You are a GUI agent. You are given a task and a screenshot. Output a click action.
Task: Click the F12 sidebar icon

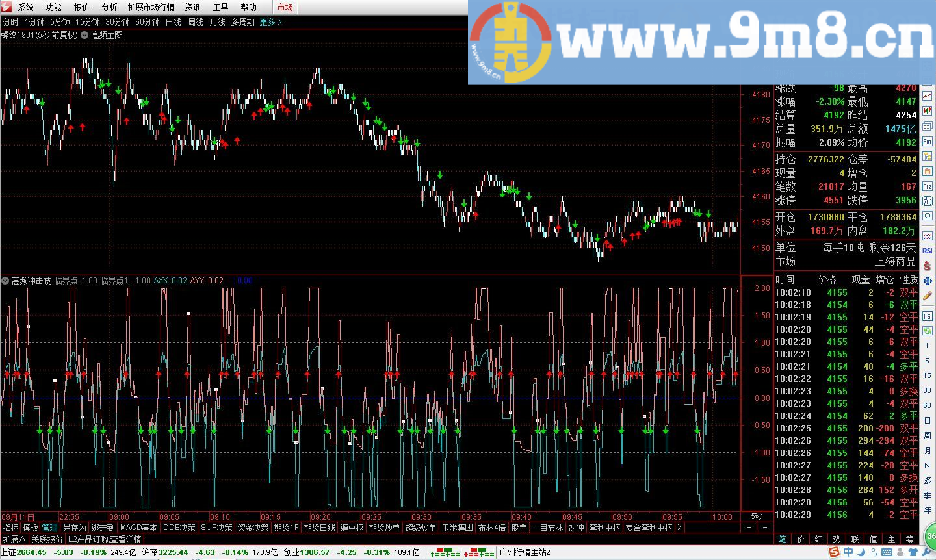[x=927, y=186]
